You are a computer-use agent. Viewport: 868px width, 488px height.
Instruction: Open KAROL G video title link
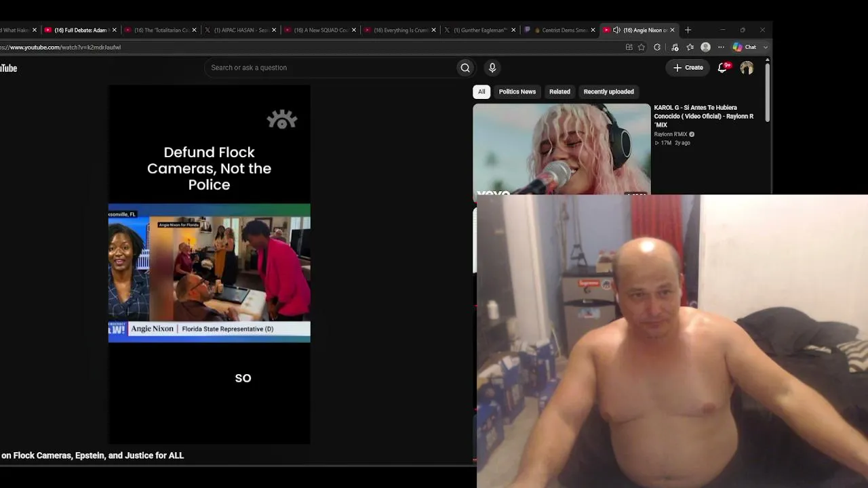[704, 116]
